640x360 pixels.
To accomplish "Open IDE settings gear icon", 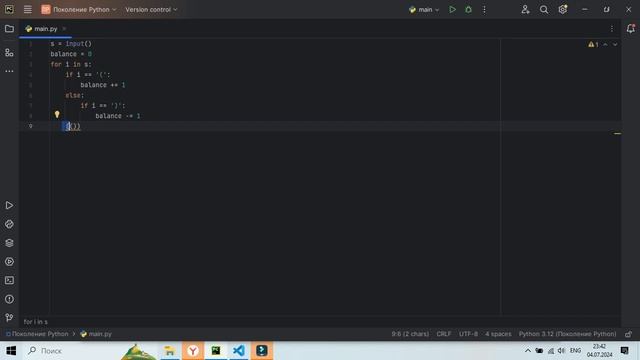I will [563, 9].
